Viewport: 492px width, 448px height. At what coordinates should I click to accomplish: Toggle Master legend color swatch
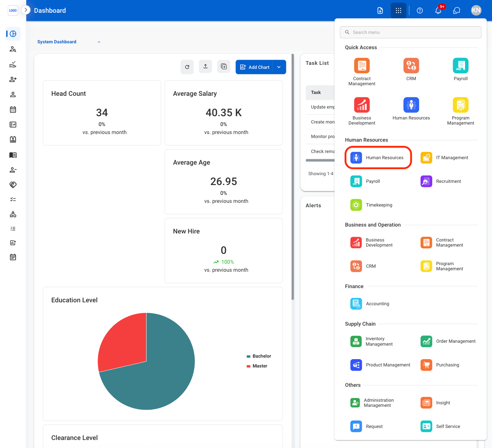(x=249, y=366)
